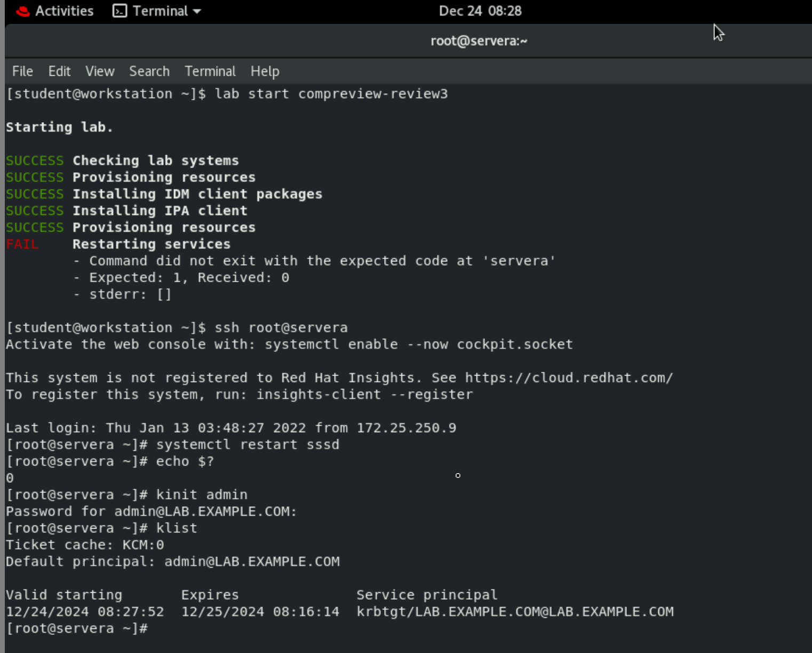
Task: Open the Edit menu
Action: click(x=59, y=71)
